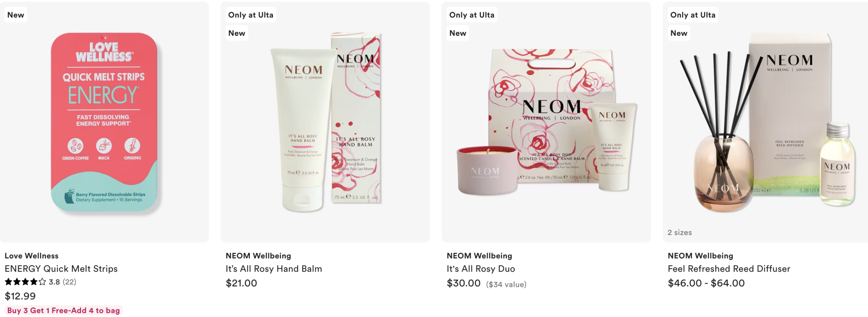Image resolution: width=868 pixels, height=317 pixels.
Task: Click the $46.00 - $64.00 diffuser price range
Action: point(706,283)
